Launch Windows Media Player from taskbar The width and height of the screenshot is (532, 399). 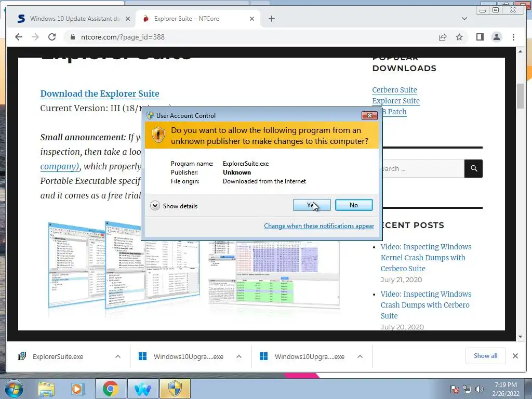(77, 389)
